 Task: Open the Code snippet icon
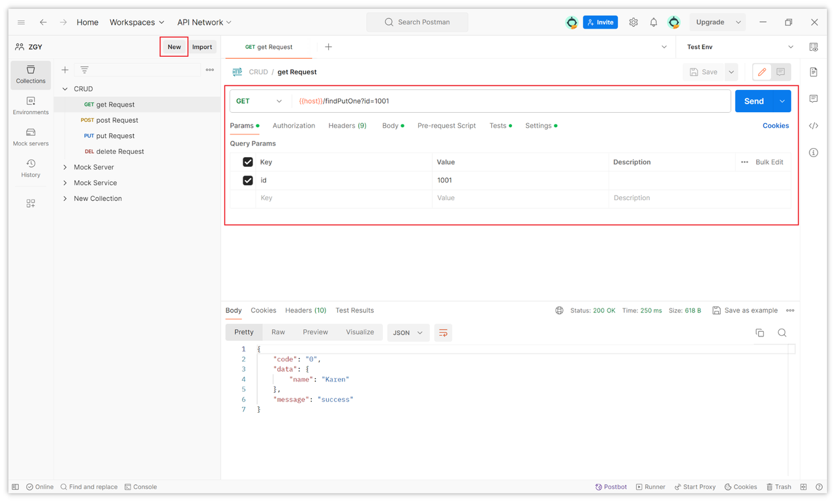tap(813, 126)
